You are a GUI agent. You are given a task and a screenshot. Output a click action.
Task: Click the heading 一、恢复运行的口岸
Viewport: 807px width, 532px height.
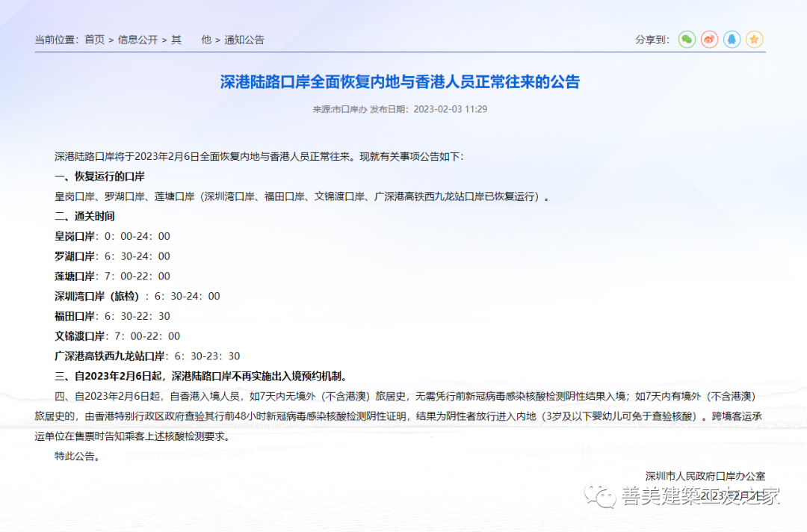(x=100, y=176)
